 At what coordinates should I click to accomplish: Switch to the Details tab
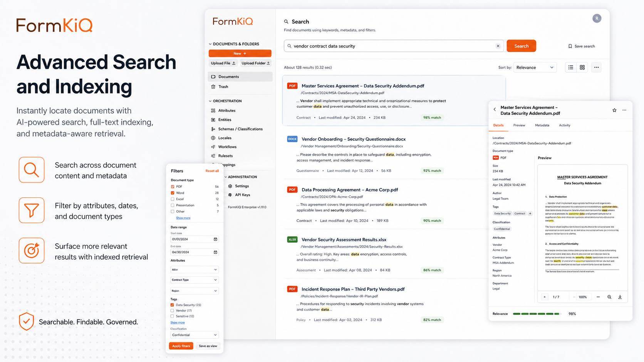(x=498, y=125)
